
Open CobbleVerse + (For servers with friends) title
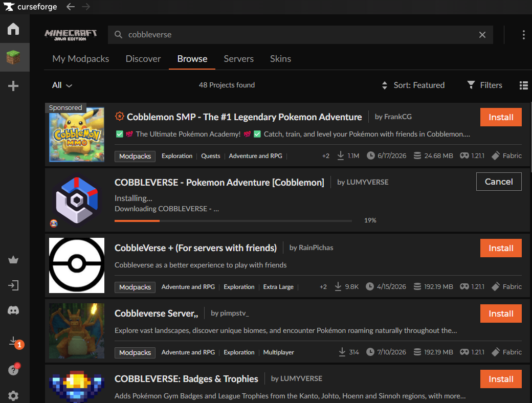(195, 248)
